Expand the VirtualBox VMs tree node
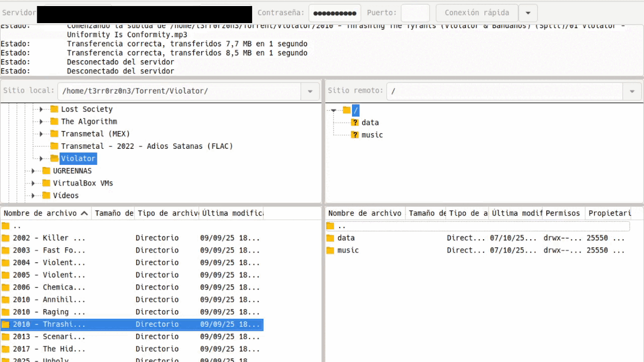644x362 pixels. pyautogui.click(x=33, y=184)
